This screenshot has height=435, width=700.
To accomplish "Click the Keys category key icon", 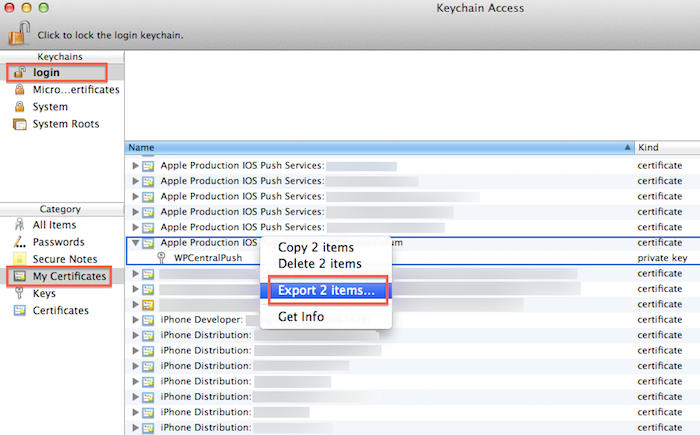I will click(19, 293).
